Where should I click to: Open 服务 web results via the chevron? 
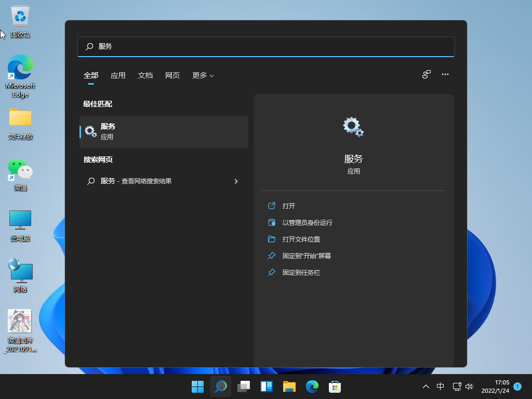[x=236, y=181]
